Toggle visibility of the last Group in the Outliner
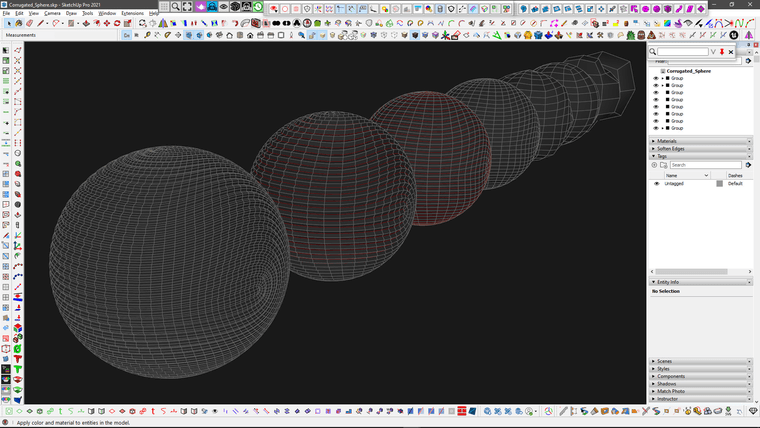The height and width of the screenshot is (428, 760). click(656, 128)
